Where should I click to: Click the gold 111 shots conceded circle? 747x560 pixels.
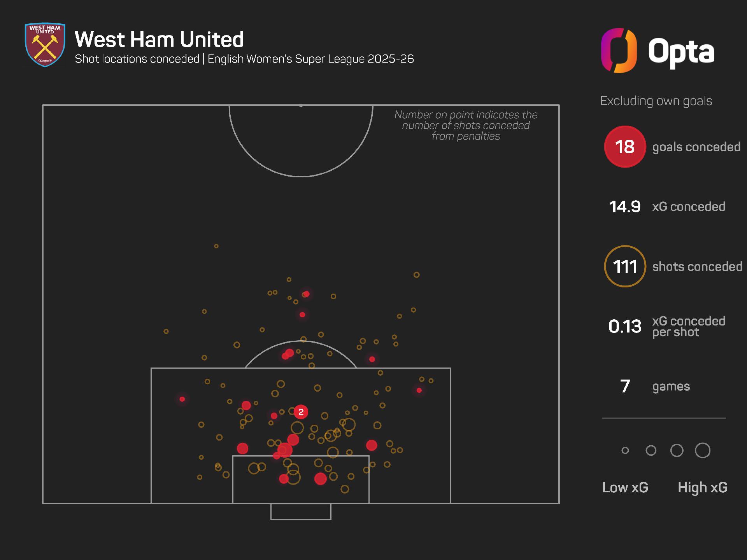(x=625, y=266)
